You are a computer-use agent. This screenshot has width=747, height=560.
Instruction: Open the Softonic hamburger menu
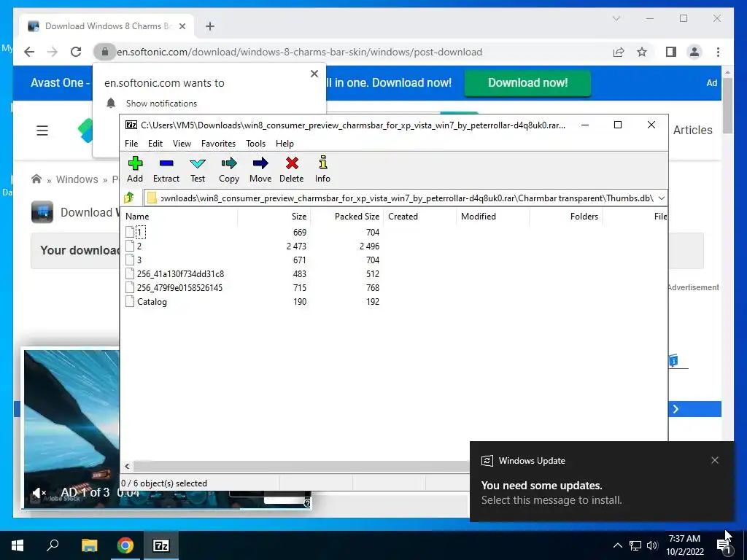[42, 130]
